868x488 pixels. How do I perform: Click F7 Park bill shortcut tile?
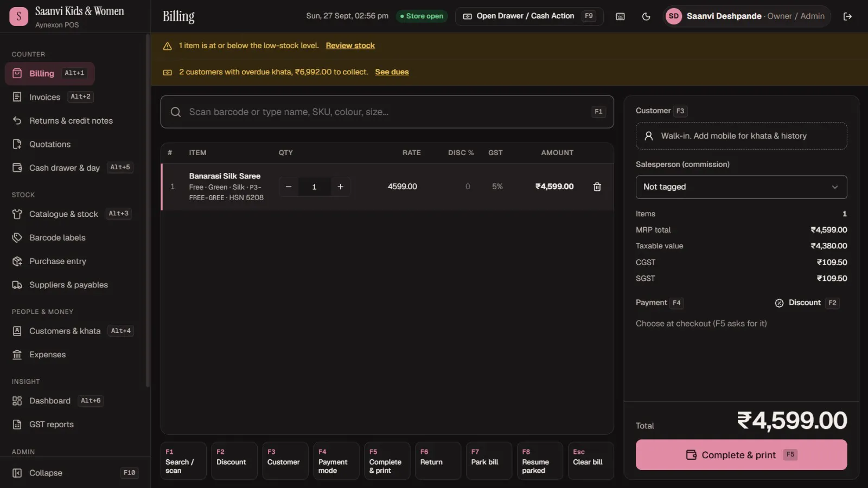pyautogui.click(x=489, y=461)
